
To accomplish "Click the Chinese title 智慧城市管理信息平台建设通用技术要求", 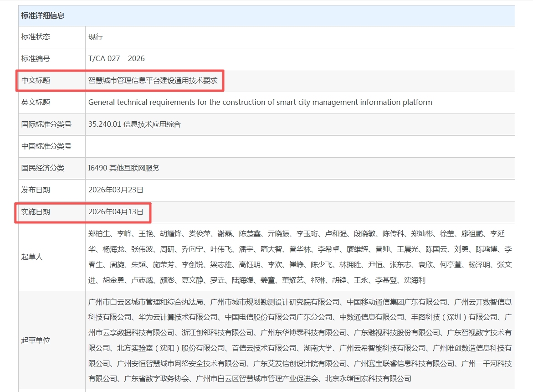I will [x=153, y=81].
